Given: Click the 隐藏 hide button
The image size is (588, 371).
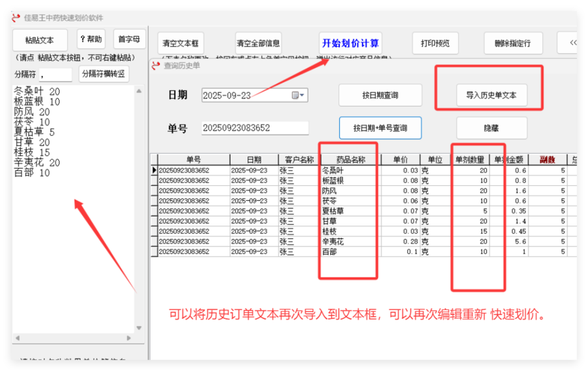Looking at the screenshot, I should (x=492, y=128).
